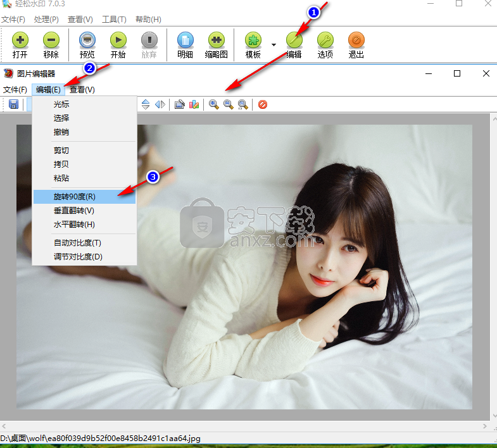Click the horizontal flip icon in editor toolbar

click(x=160, y=104)
